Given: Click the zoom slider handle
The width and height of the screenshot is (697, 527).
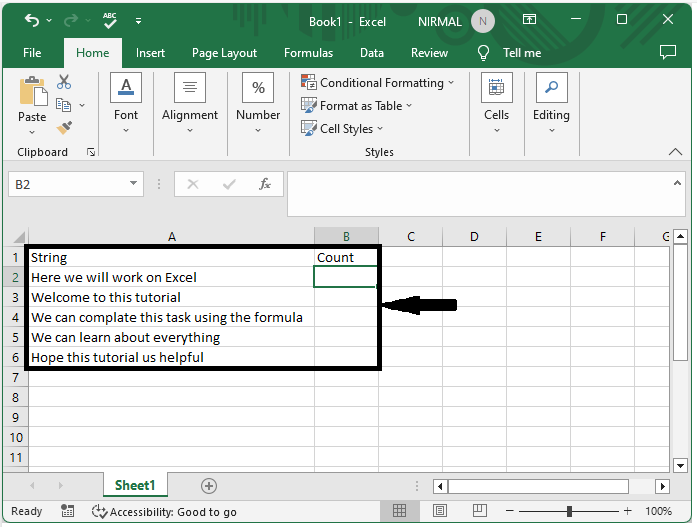Looking at the screenshot, I should (569, 511).
